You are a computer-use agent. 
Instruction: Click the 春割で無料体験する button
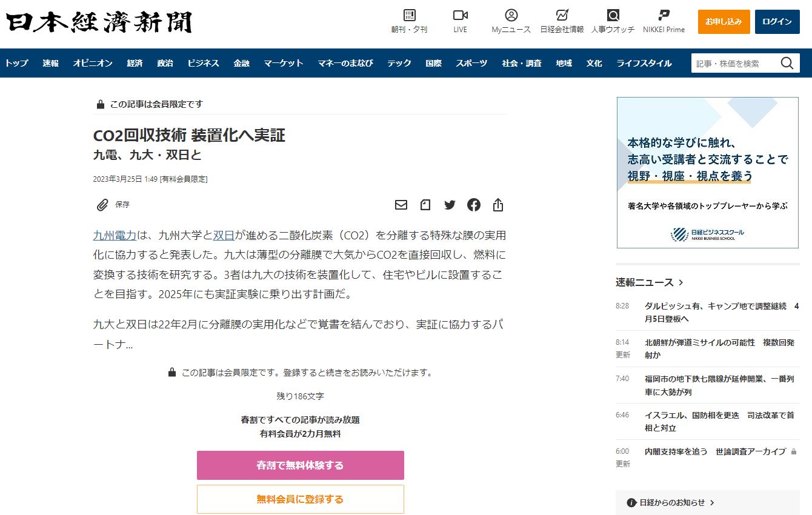point(300,465)
